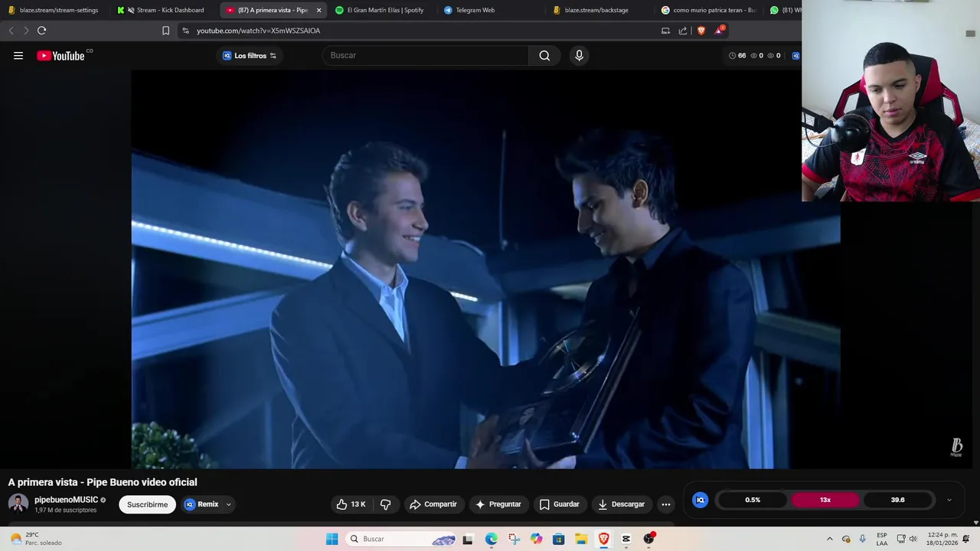Open Los filtros extension dropdown
This screenshot has height=551, width=980.
click(x=250, y=55)
